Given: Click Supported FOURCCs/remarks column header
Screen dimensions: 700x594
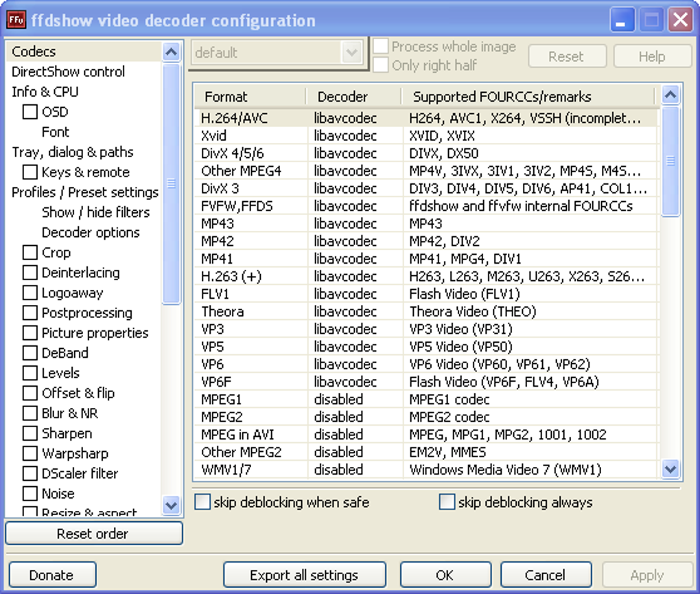Looking at the screenshot, I should (x=528, y=96).
